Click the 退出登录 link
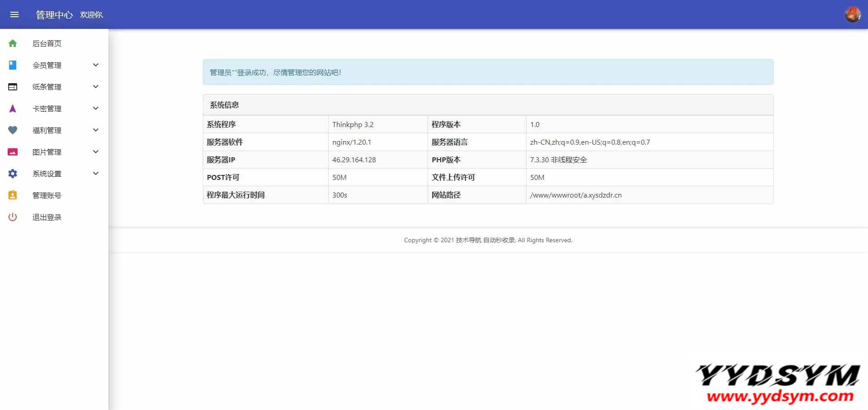 (x=47, y=217)
